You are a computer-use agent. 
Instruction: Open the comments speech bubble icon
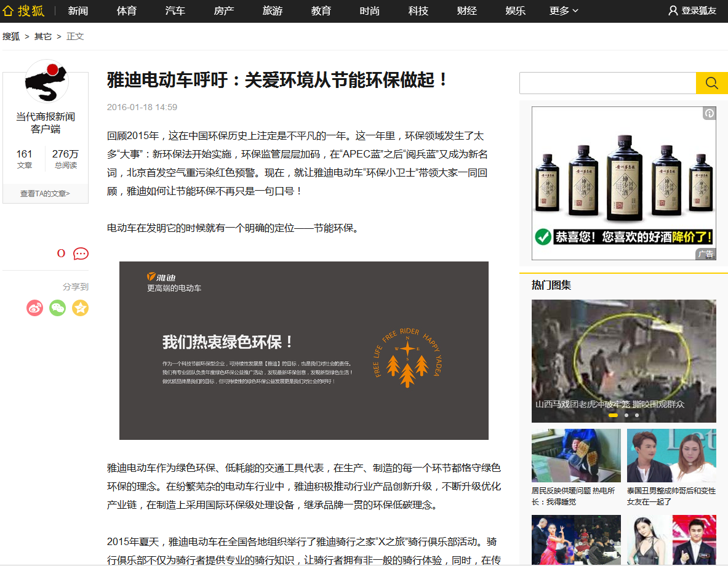tap(81, 253)
